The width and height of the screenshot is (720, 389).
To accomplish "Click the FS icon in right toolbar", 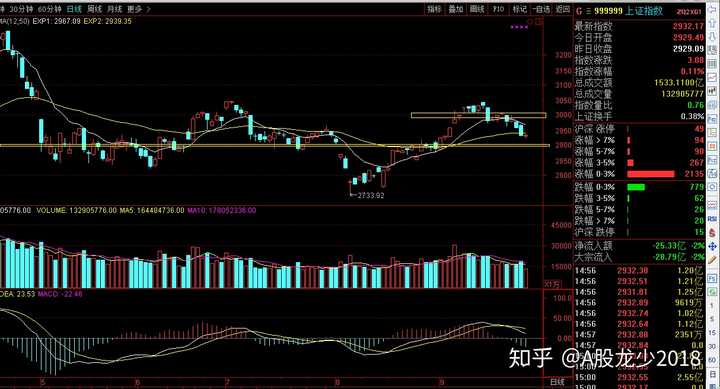I will (712, 279).
